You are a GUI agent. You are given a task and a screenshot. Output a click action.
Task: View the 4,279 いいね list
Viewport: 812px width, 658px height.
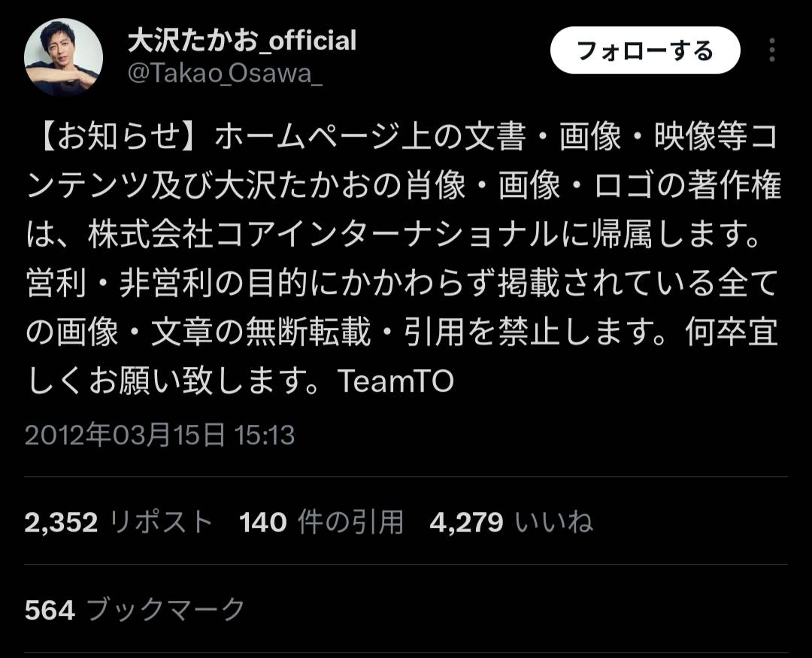click(x=511, y=522)
